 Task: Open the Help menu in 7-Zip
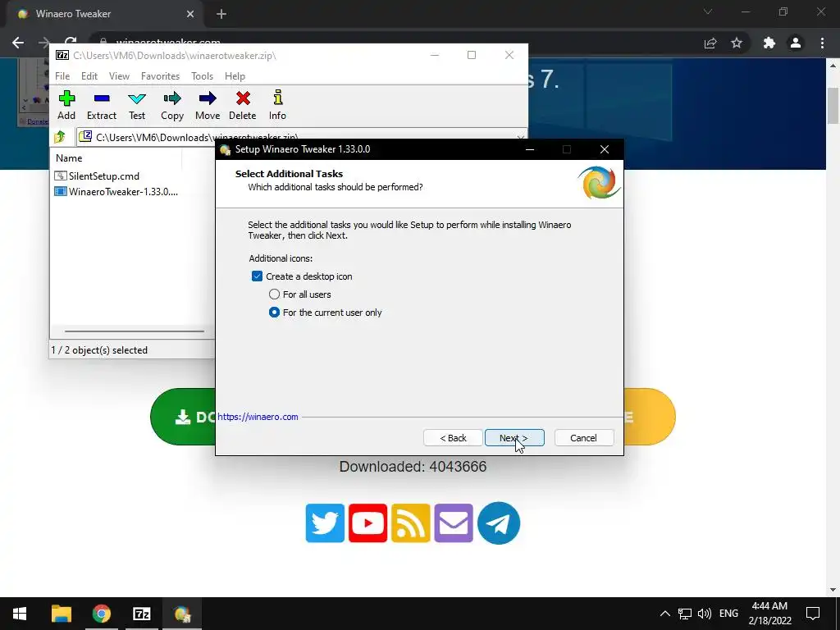tap(235, 76)
